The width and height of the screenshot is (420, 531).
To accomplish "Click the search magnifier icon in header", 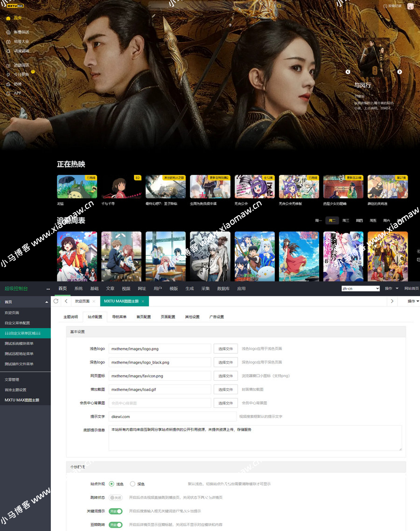I will 279,6.
